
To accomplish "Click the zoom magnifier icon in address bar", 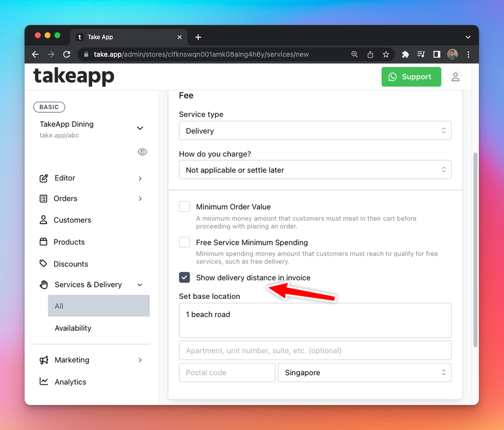I will click(354, 54).
